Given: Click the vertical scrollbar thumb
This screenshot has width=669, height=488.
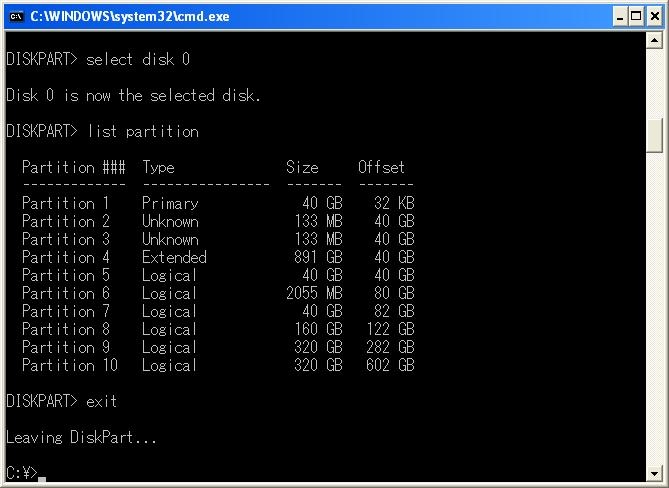Looking at the screenshot, I should click(654, 136).
